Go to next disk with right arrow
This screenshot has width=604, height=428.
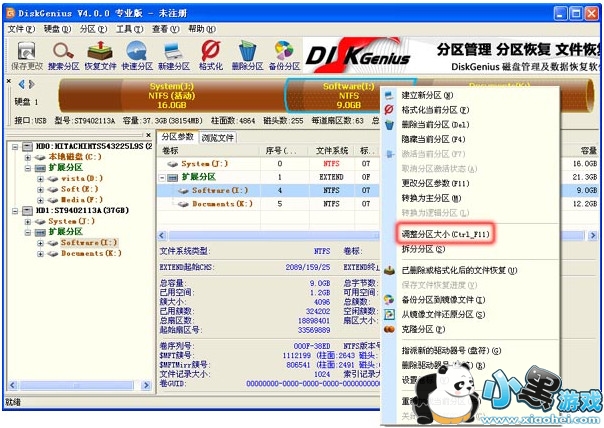[x=32, y=84]
